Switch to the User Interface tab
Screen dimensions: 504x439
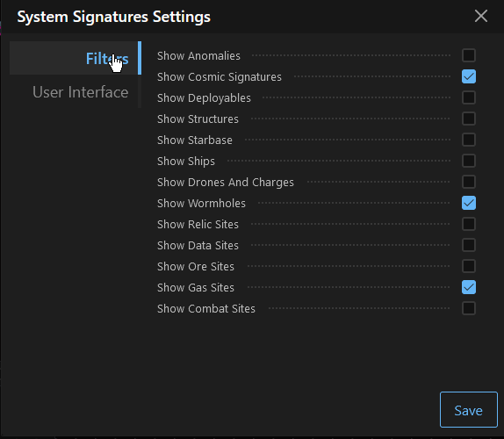[x=81, y=92]
